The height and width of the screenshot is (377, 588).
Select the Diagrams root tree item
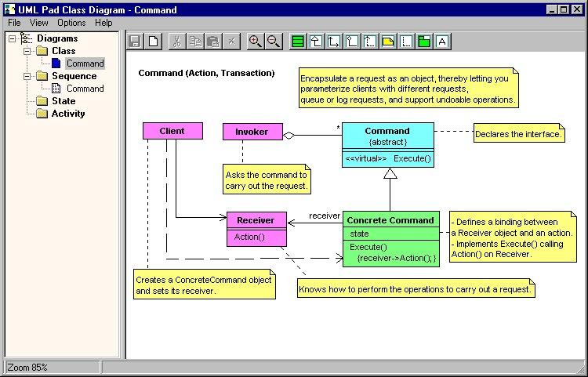tap(57, 38)
